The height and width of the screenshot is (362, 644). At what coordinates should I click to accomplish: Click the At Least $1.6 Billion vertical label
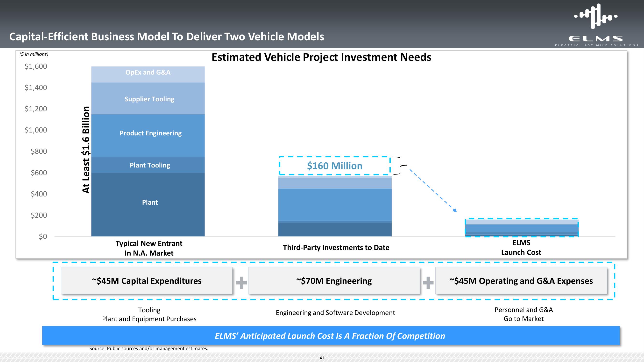(86, 149)
